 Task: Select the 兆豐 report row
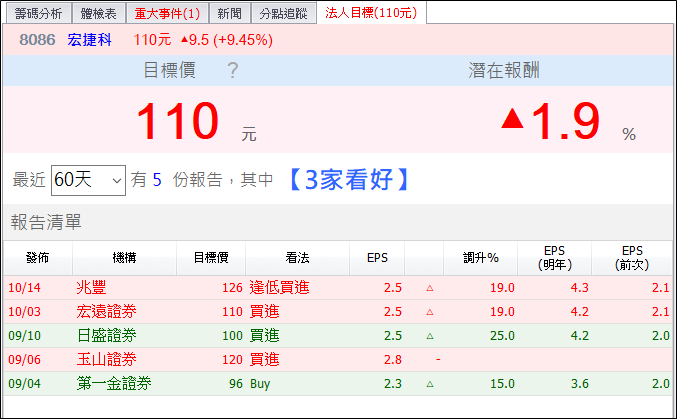tap(338, 288)
